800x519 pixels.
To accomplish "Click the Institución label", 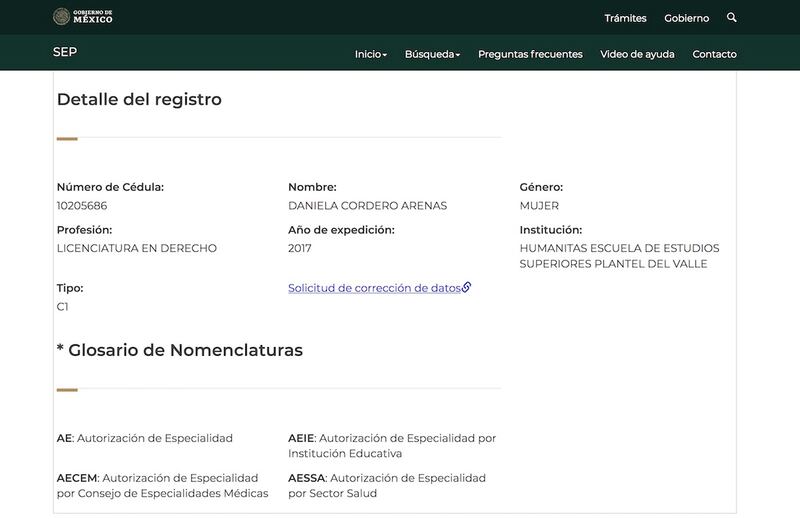I will [551, 230].
